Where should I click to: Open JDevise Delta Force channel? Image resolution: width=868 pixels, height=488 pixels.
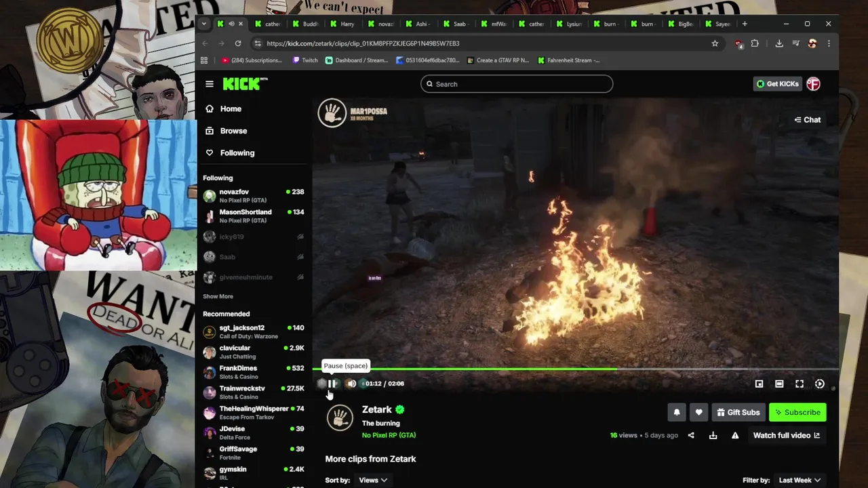point(254,432)
